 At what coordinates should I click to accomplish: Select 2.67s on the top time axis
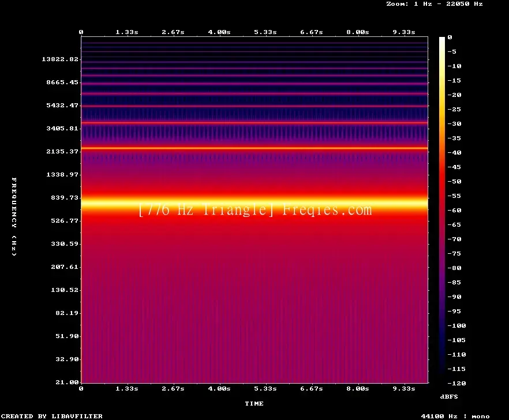(x=173, y=32)
